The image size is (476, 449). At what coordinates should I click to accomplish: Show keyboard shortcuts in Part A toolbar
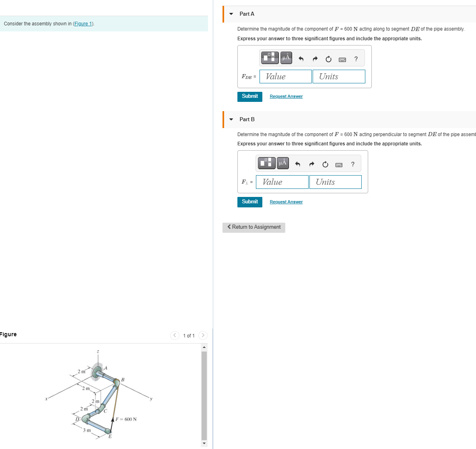[x=342, y=60]
